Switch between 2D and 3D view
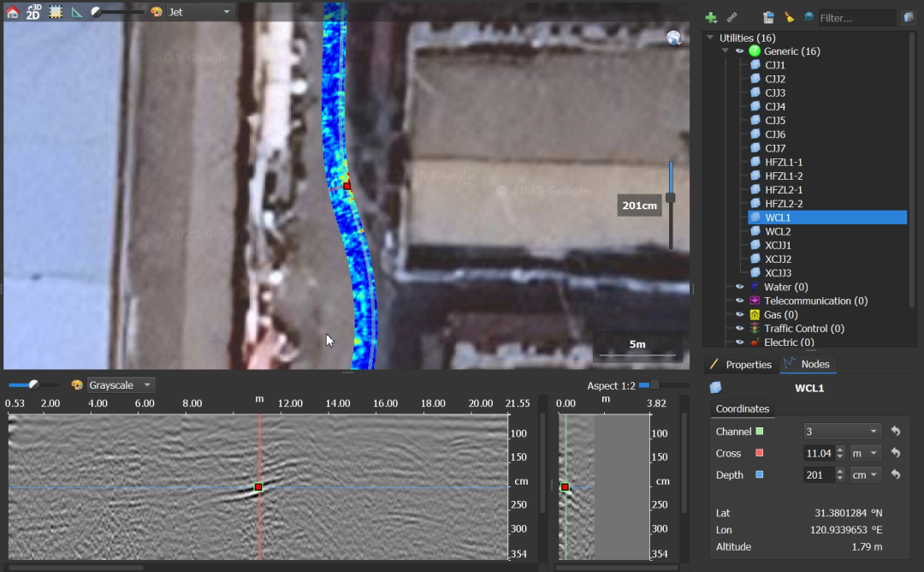The height and width of the screenshot is (572, 924). 33,12
